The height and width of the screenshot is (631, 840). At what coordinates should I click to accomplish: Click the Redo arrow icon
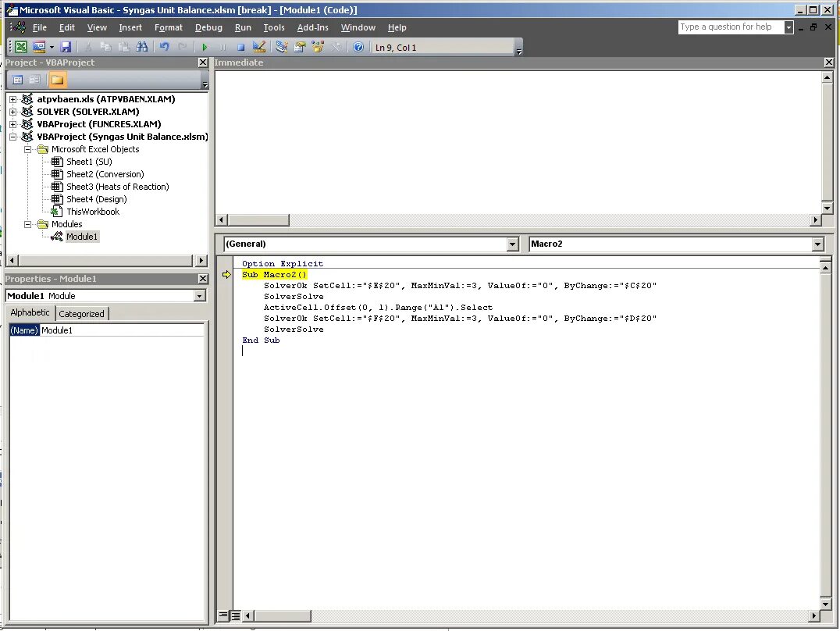coord(182,47)
